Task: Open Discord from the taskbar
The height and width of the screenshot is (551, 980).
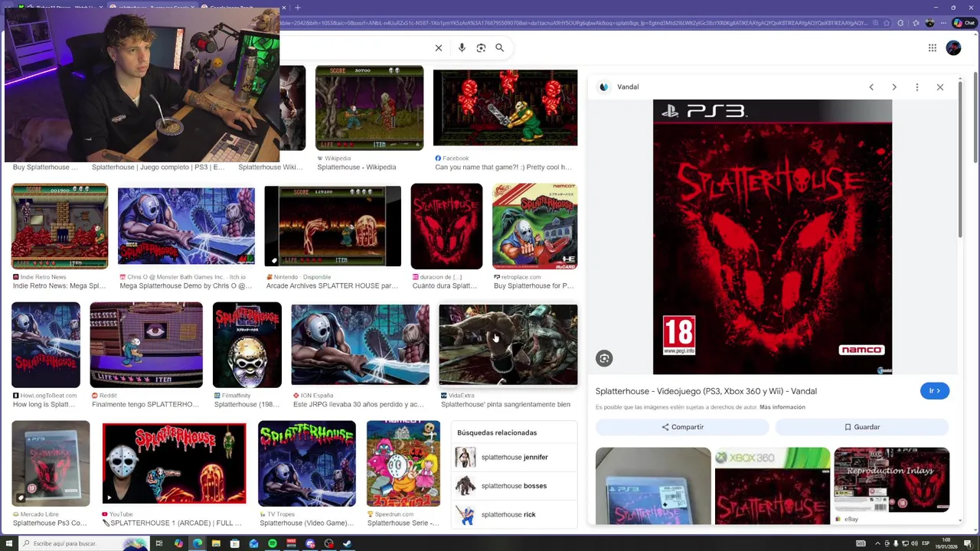Action: pyautogui.click(x=310, y=543)
